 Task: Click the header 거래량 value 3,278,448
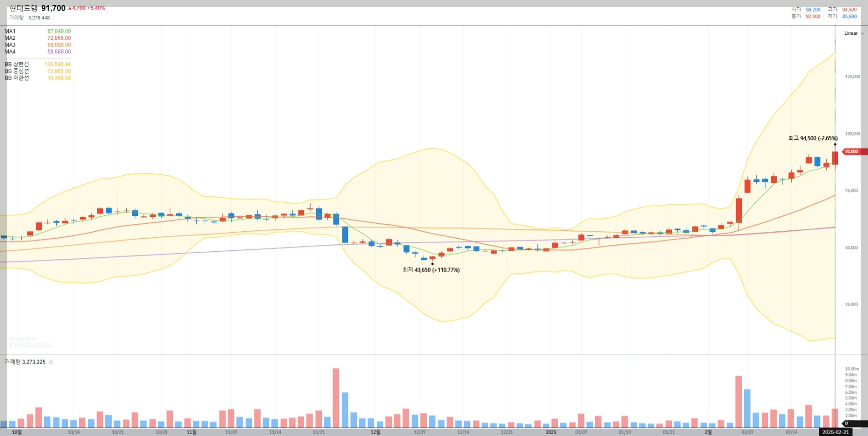click(x=39, y=18)
